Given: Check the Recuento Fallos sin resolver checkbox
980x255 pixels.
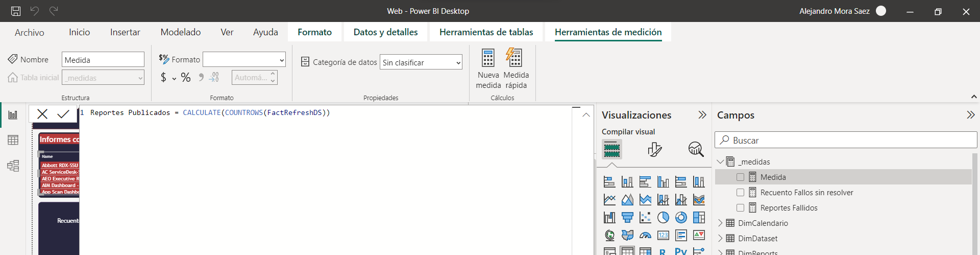Looking at the screenshot, I should click(x=740, y=193).
